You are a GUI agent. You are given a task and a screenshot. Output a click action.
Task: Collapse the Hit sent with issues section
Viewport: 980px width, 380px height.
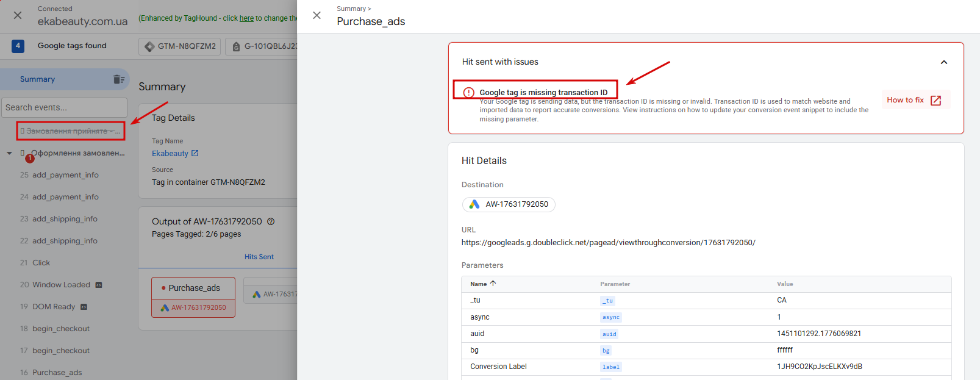click(x=943, y=62)
